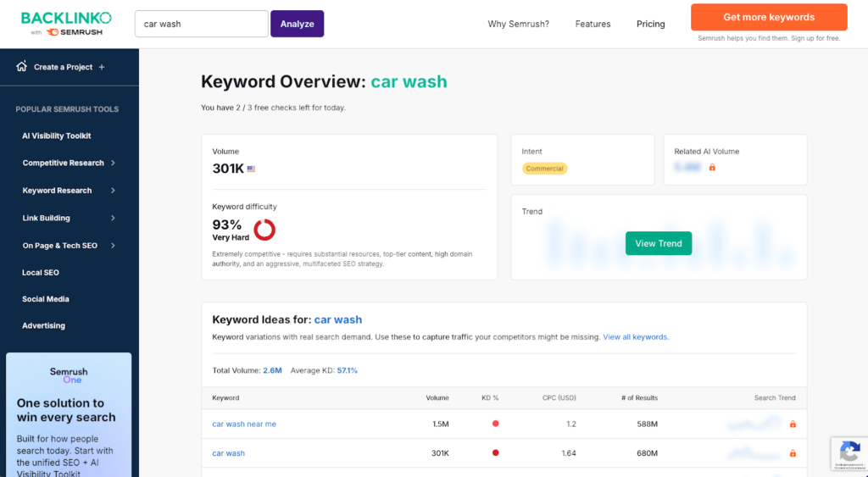Expand the Keyword Research chevron
Image resolution: width=868 pixels, height=477 pixels.
tap(113, 191)
